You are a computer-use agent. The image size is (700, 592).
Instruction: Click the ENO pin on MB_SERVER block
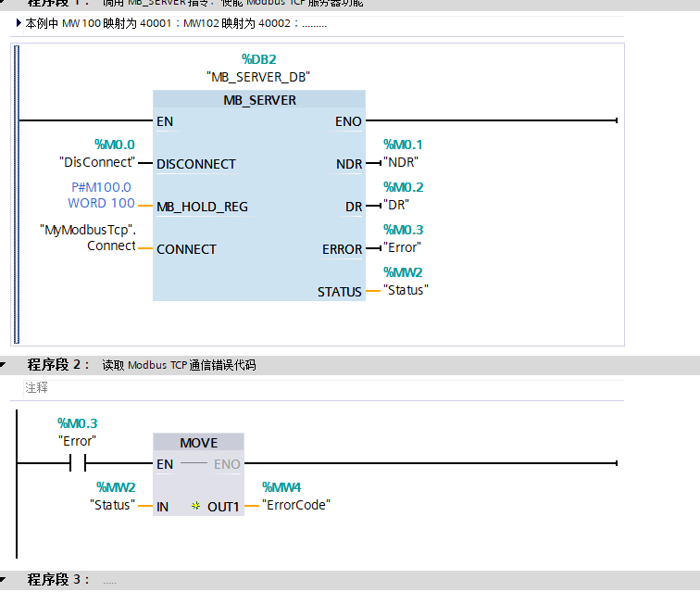pos(348,121)
